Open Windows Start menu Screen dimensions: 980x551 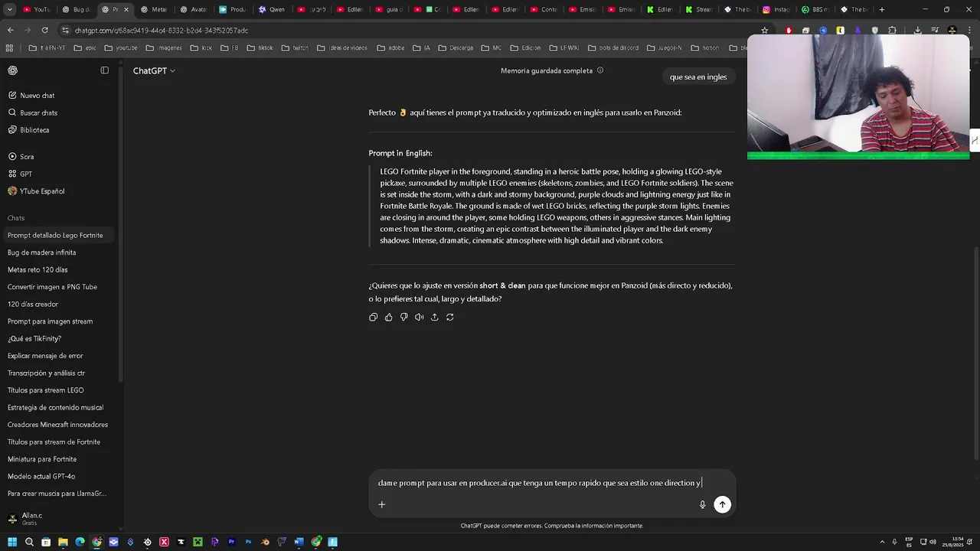pos(12,542)
